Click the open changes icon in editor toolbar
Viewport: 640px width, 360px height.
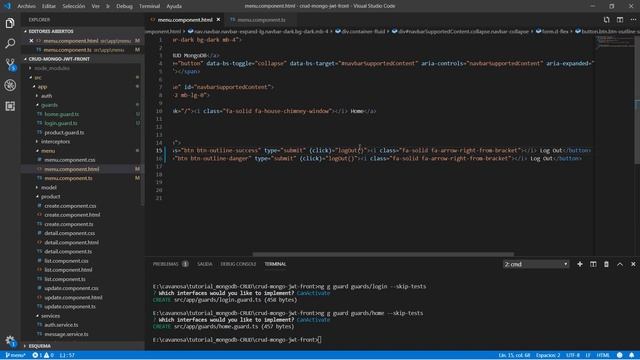tap(607, 20)
